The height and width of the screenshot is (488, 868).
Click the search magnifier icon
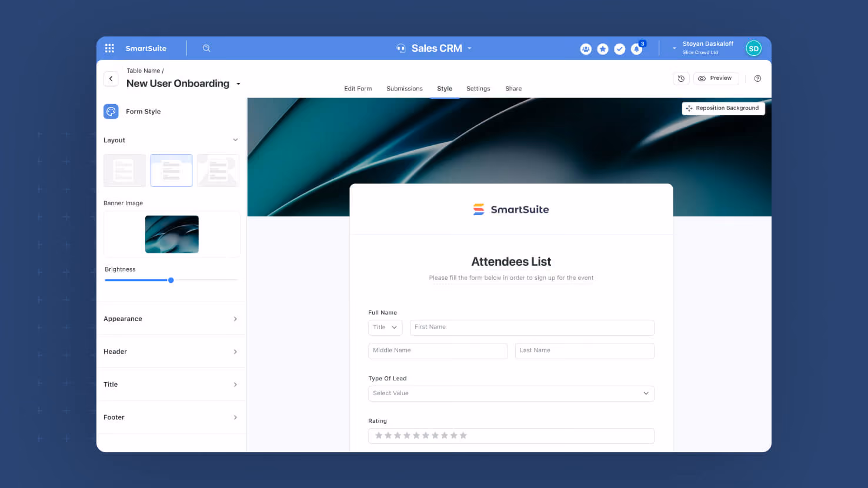point(206,48)
